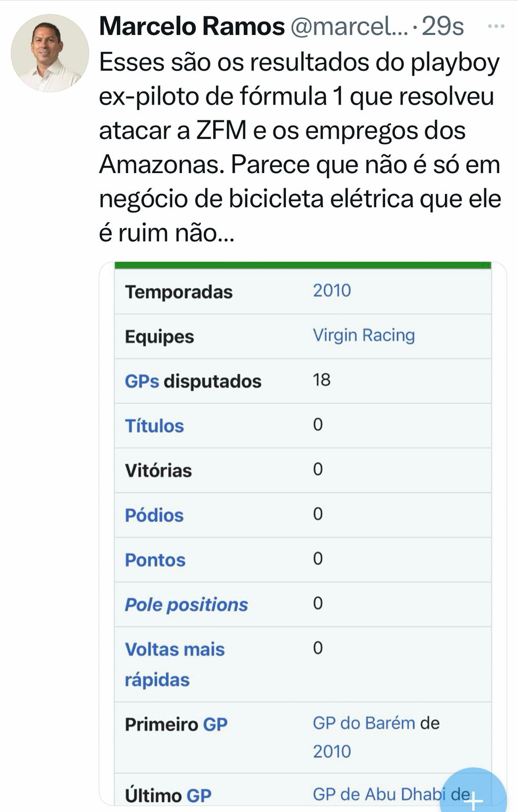Open the Títulos link

tap(154, 426)
